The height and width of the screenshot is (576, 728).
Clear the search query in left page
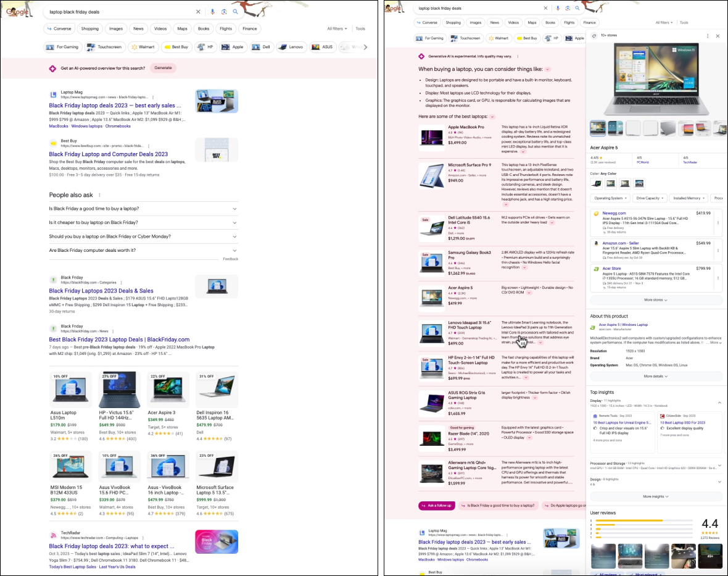pos(198,12)
